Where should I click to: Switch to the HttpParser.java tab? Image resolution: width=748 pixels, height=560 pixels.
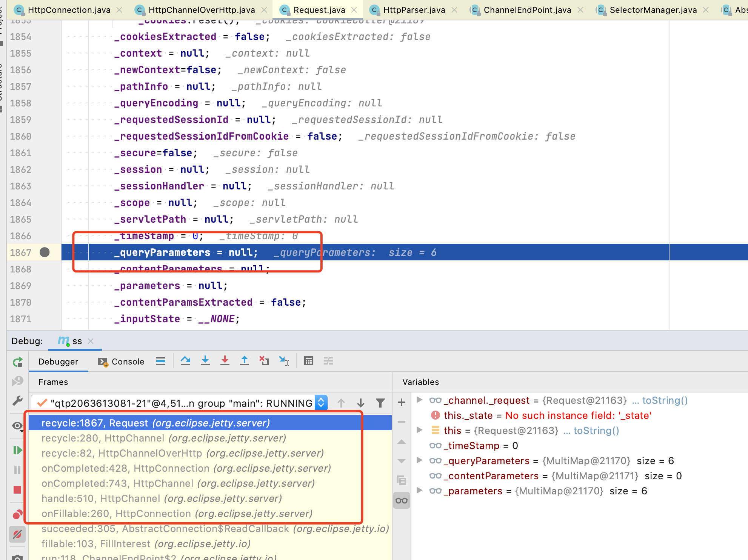click(414, 10)
